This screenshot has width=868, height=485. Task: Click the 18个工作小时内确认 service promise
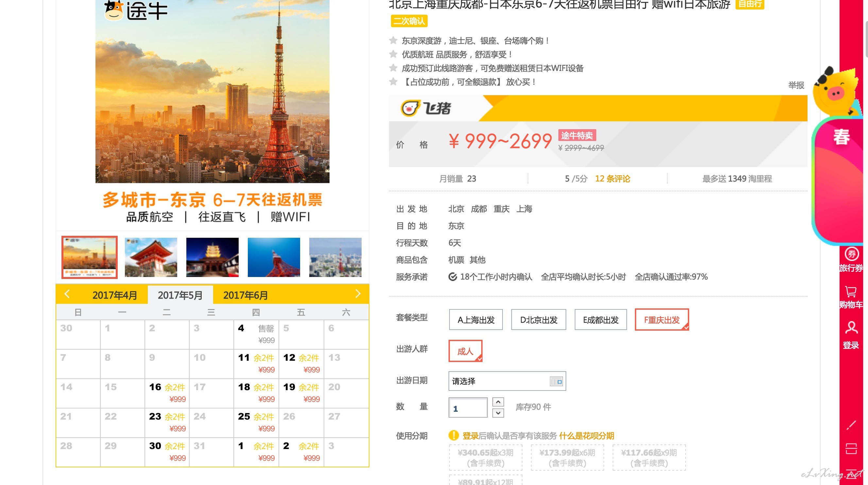[x=491, y=277]
